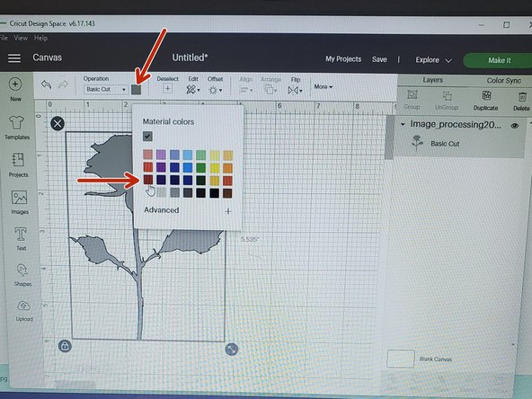
Task: Open the Help menu
Action: [40, 39]
